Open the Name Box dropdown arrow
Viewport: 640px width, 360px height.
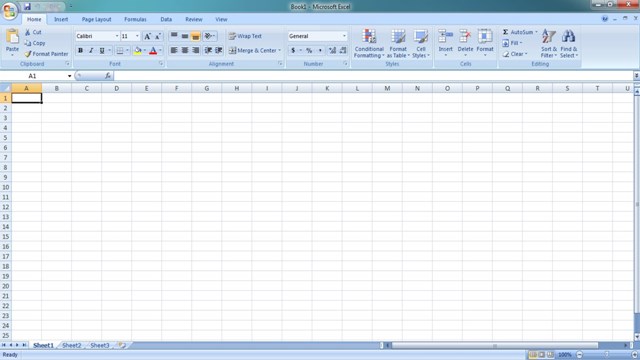tap(69, 76)
